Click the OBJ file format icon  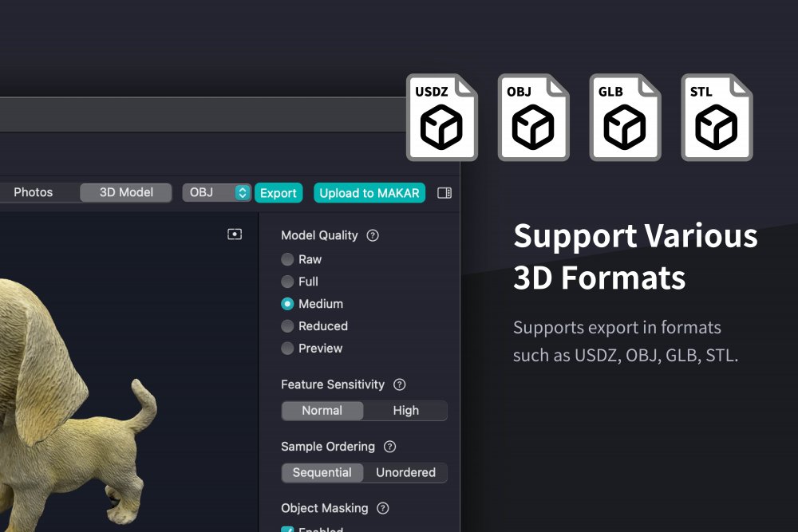(533, 117)
